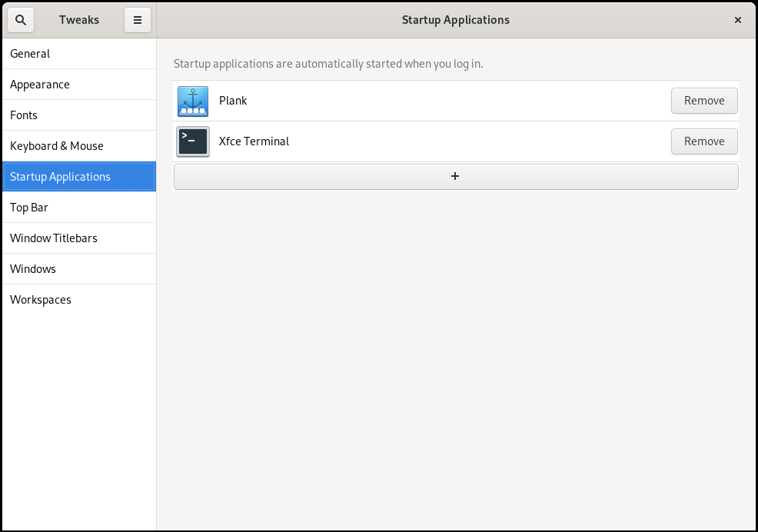758x532 pixels.
Task: Click the Xfce Terminal application icon
Action: pyautogui.click(x=192, y=141)
